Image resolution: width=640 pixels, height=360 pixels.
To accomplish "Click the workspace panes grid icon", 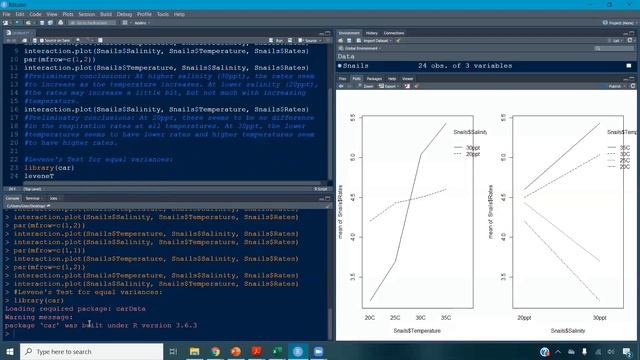I will coord(125,23).
